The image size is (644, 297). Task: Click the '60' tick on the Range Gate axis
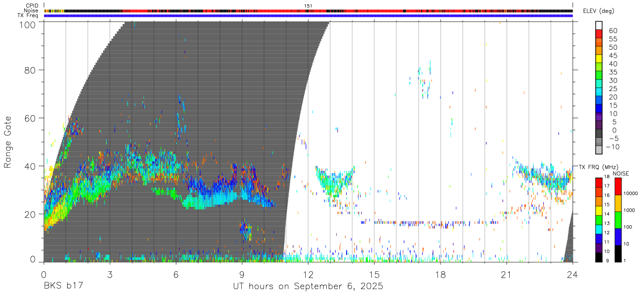30,118
